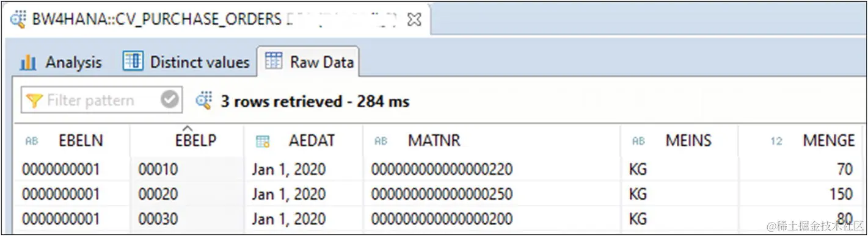
Task: Select the MATNR cell ending in 220
Action: 492,169
